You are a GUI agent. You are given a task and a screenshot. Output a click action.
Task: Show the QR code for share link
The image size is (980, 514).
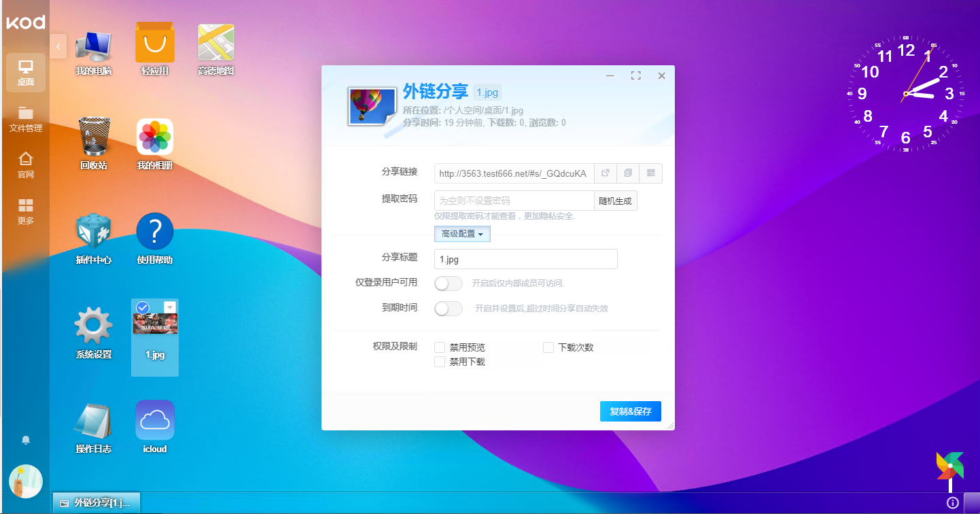[x=650, y=173]
